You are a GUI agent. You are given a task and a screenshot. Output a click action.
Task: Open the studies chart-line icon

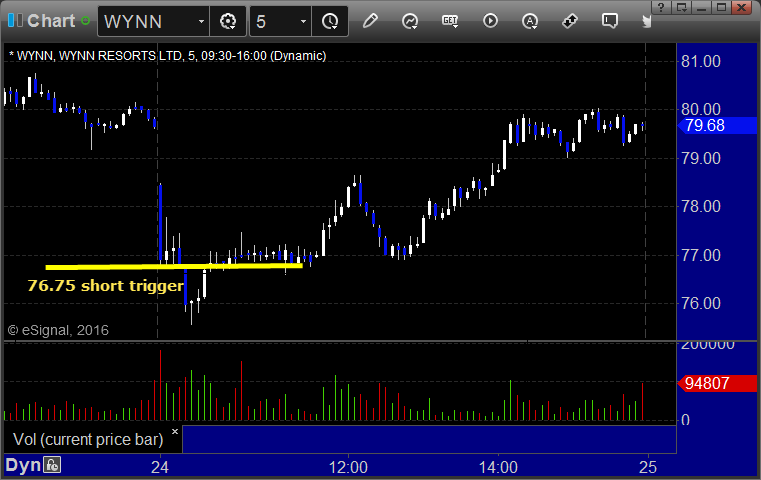(410, 21)
